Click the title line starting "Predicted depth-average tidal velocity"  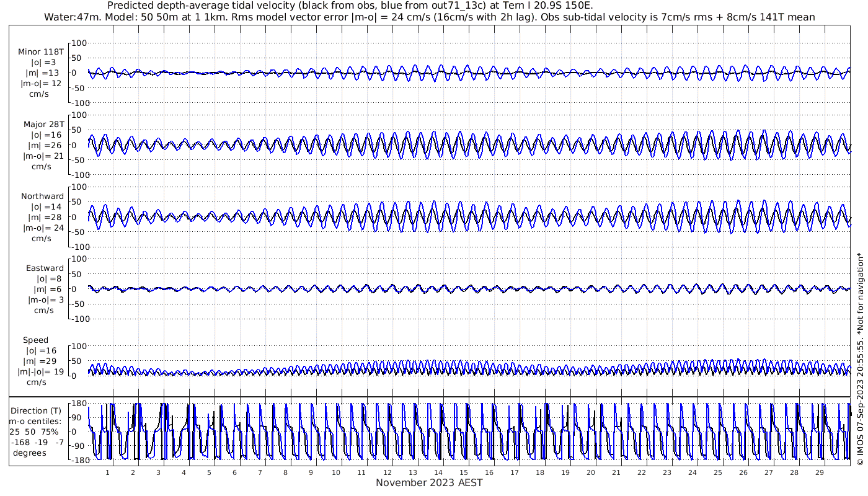coord(350,6)
